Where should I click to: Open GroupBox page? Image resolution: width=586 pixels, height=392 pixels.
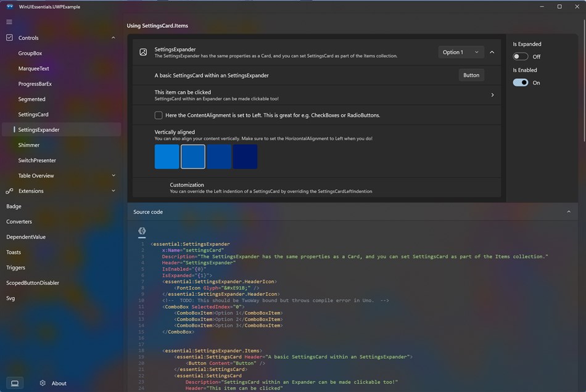pos(61,53)
